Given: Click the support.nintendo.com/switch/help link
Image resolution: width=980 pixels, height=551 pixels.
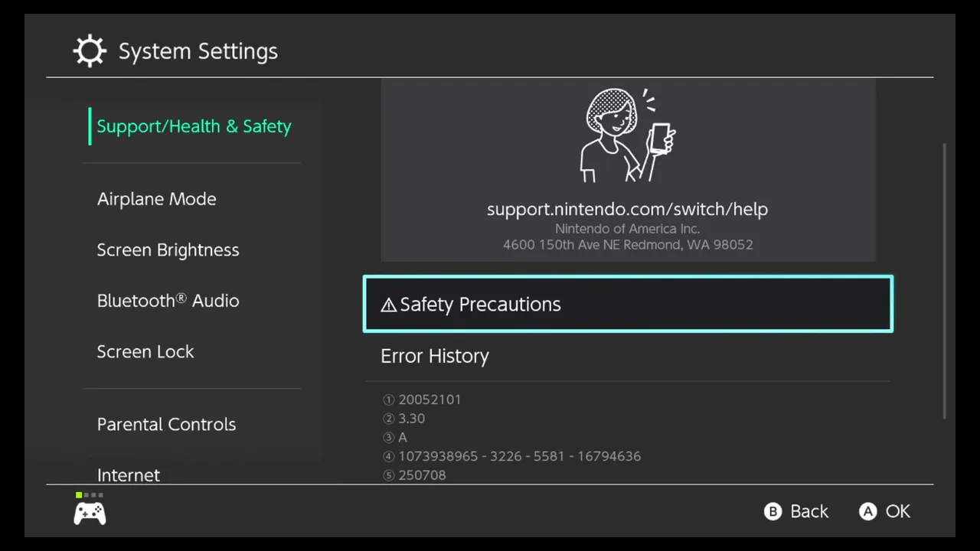Looking at the screenshot, I should tap(627, 209).
